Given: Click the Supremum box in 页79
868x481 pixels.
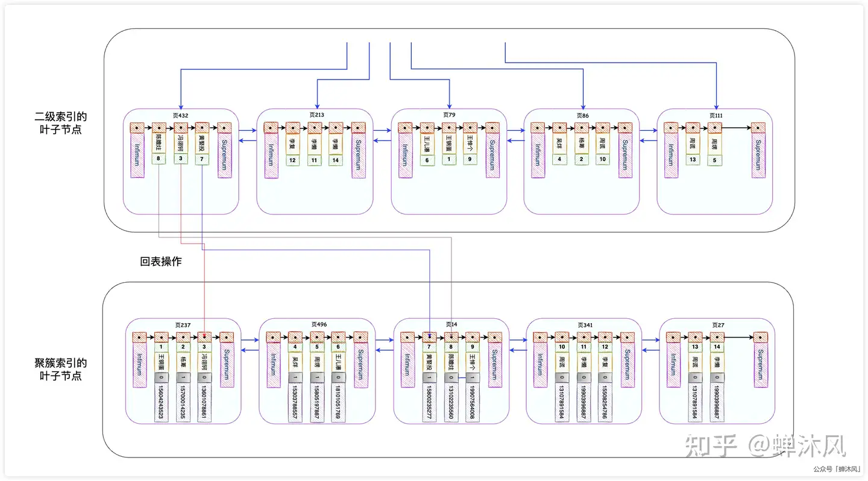Looking at the screenshot, I should [492, 155].
